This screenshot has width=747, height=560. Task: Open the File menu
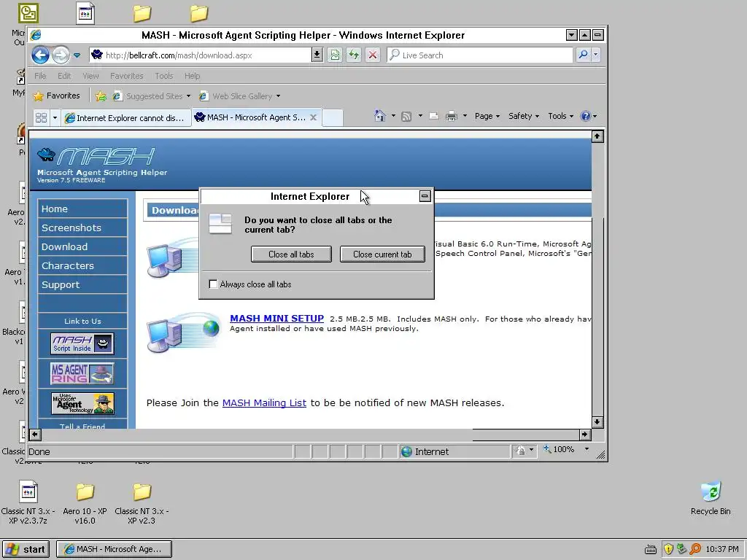pyautogui.click(x=40, y=76)
